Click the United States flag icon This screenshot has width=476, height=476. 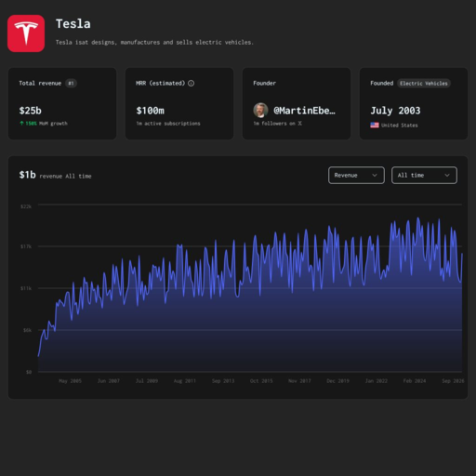(x=375, y=125)
